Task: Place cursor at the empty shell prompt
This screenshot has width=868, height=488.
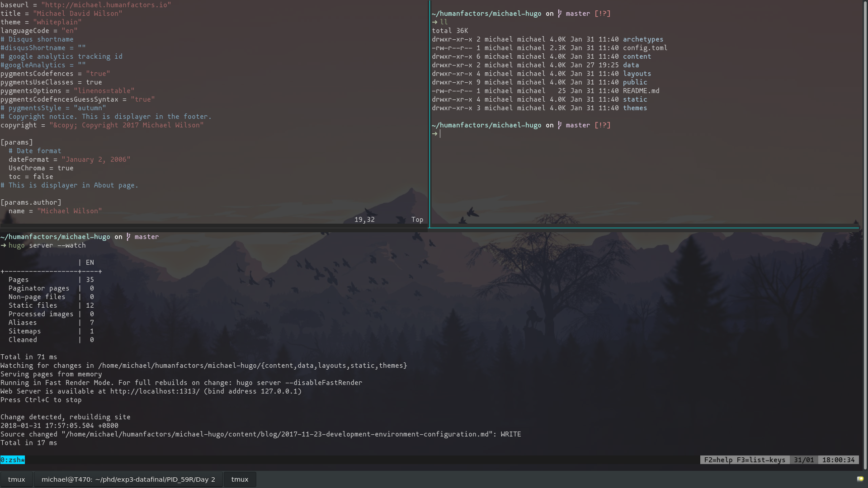Action: coord(440,134)
